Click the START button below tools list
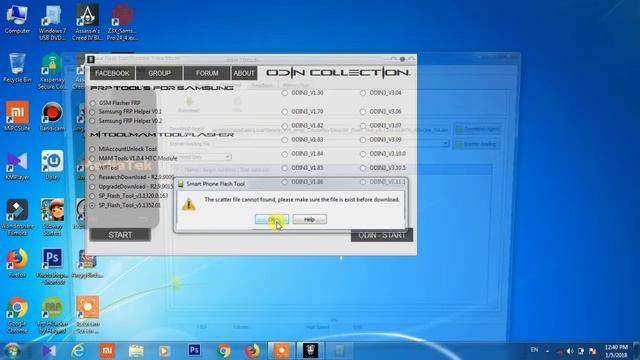The width and height of the screenshot is (640, 360). (x=120, y=235)
